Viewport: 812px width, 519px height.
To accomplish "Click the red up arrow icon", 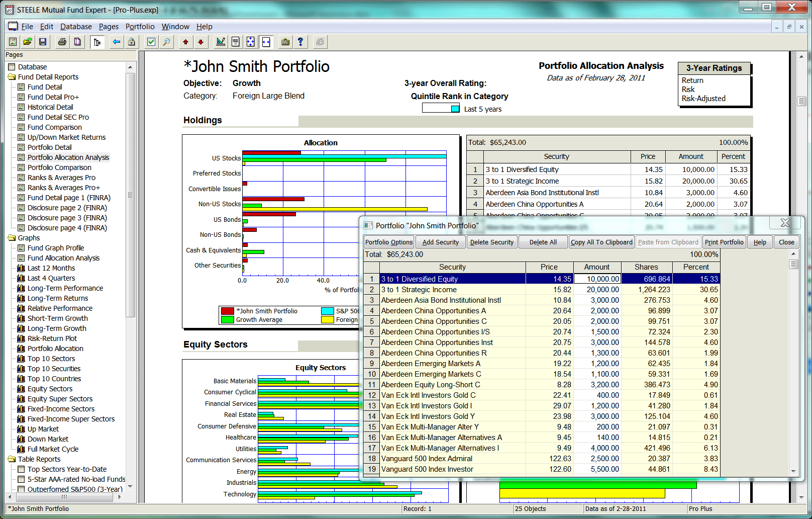I will pos(186,42).
